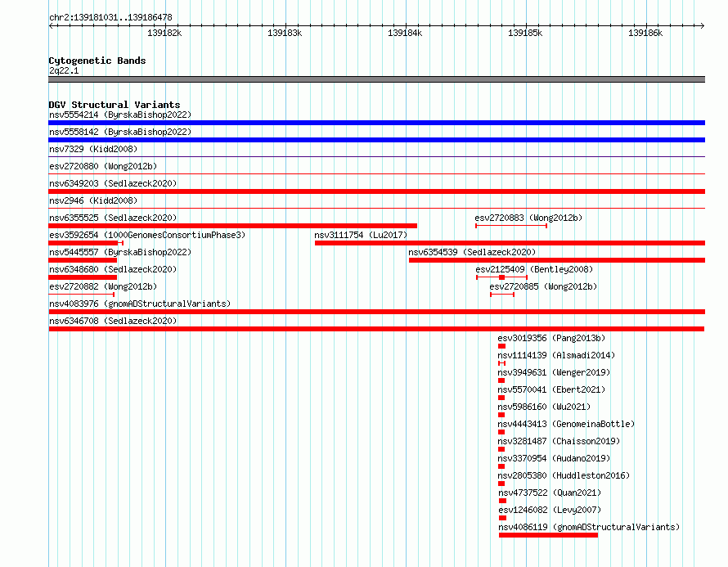Screen dimensions: 728x567
Task: Click the 139183k ruler label
Action: [x=285, y=33]
